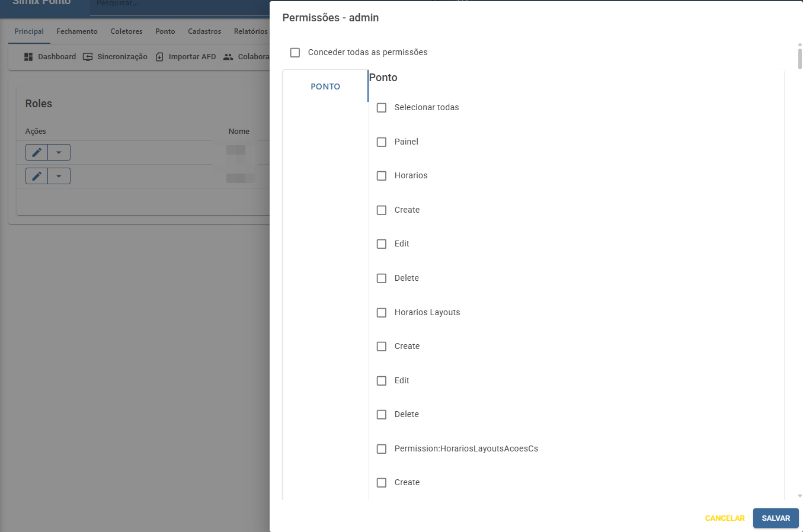This screenshot has height=532, width=803.
Task: Click the Ações column header
Action: click(36, 132)
